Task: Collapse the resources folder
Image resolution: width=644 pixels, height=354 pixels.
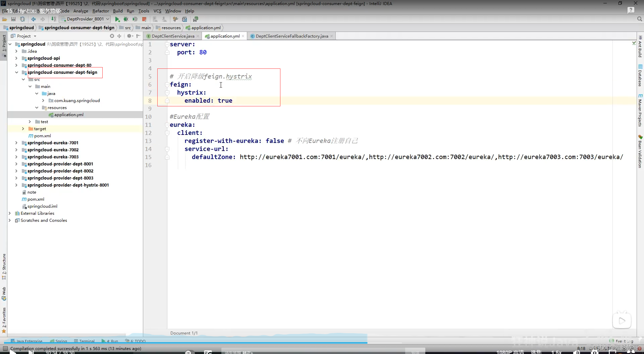Action: click(36, 107)
